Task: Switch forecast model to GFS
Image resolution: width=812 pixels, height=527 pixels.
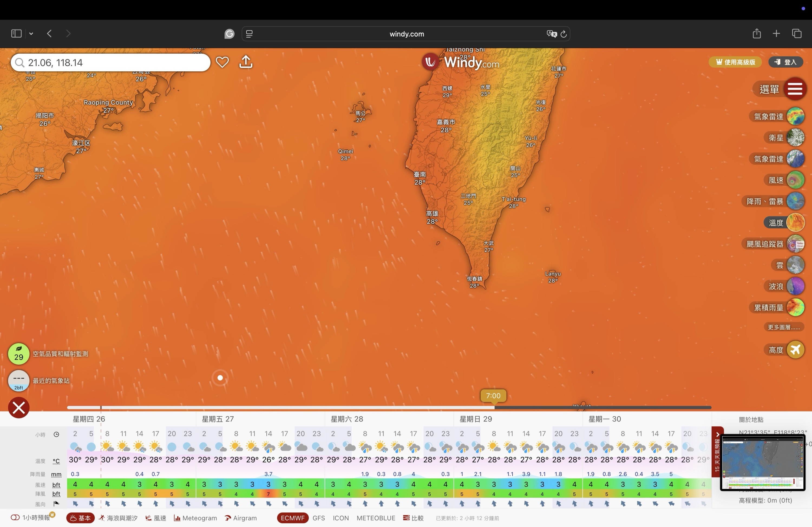Action: [318, 518]
